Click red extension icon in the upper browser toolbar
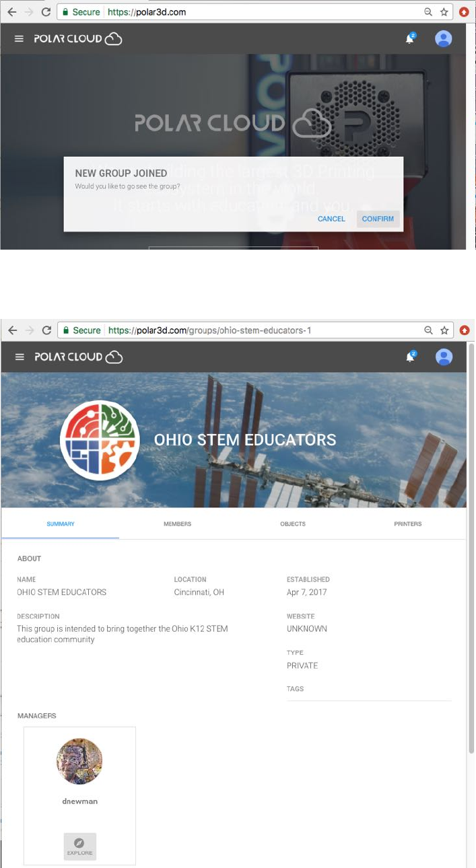Screen dimensions: 476x868 (x=465, y=12)
